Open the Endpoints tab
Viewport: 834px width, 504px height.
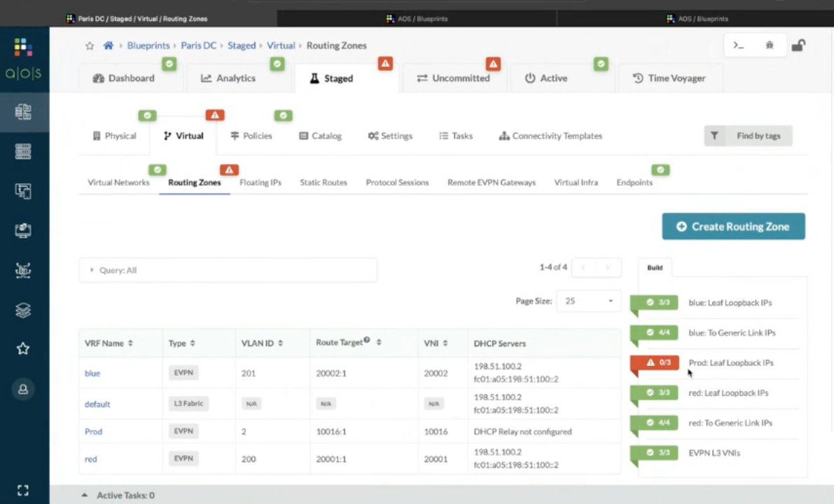[634, 182]
